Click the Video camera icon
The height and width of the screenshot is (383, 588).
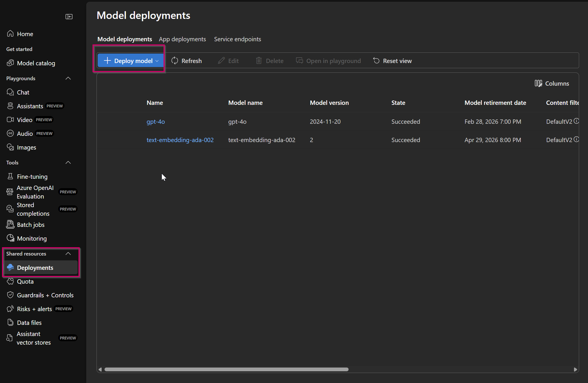click(x=10, y=119)
